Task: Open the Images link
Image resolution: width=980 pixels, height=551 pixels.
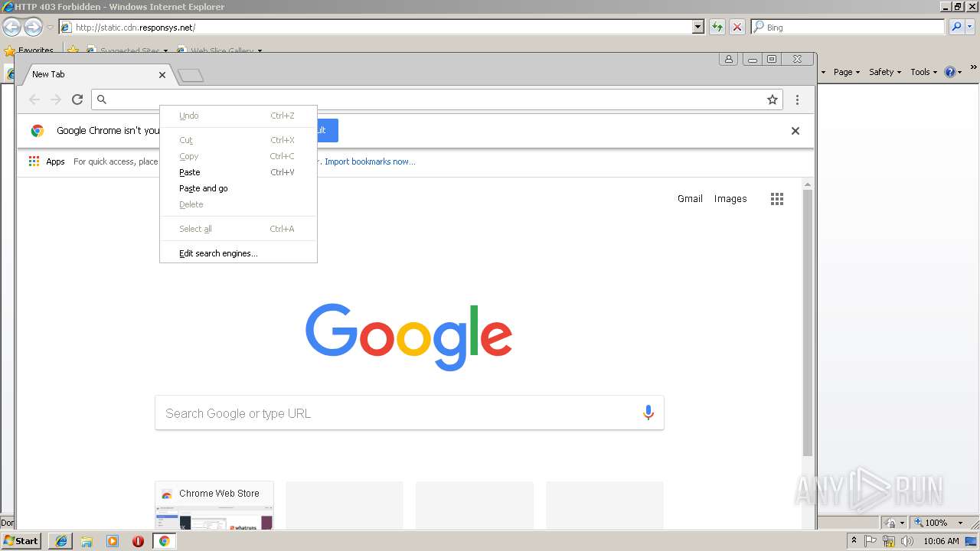Action: pos(730,199)
